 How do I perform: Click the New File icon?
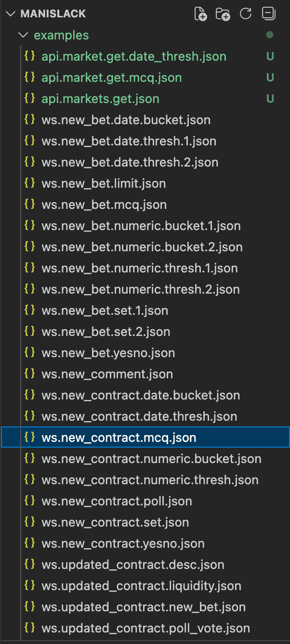coord(200,14)
